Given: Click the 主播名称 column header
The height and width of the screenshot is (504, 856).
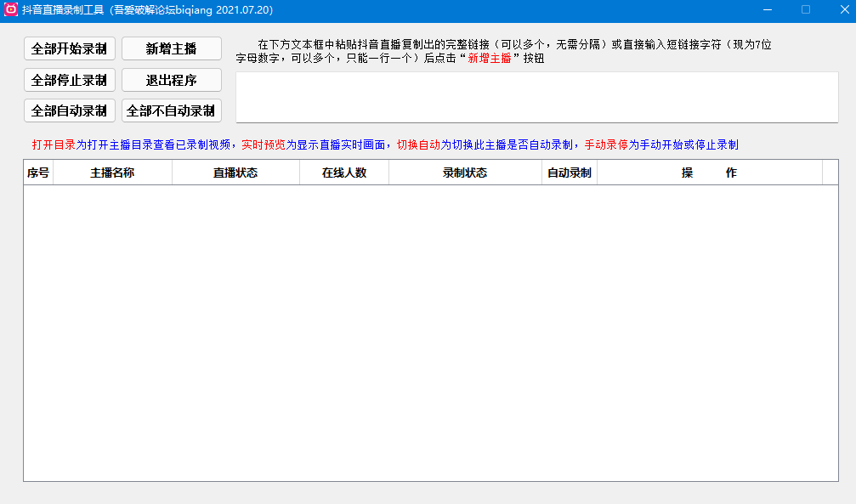Looking at the screenshot, I should [115, 173].
